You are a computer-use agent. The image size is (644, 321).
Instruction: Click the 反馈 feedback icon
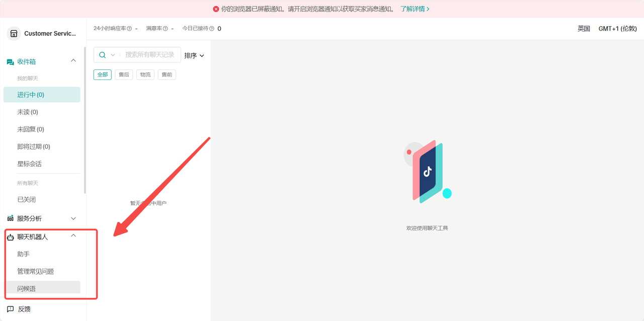tap(11, 309)
